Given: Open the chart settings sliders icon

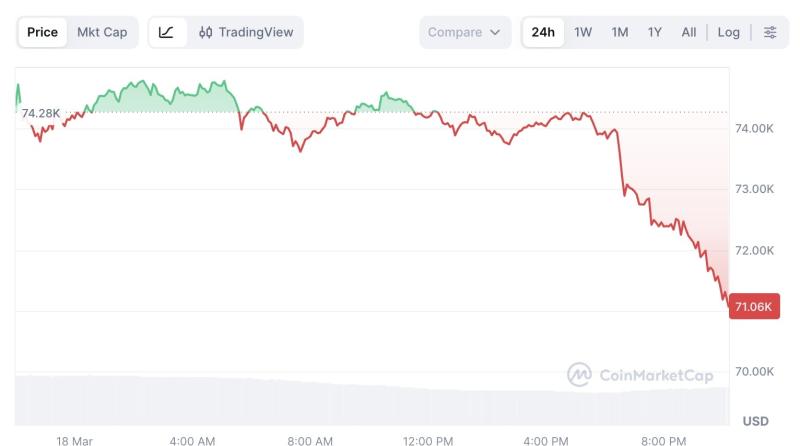Looking at the screenshot, I should [x=769, y=32].
